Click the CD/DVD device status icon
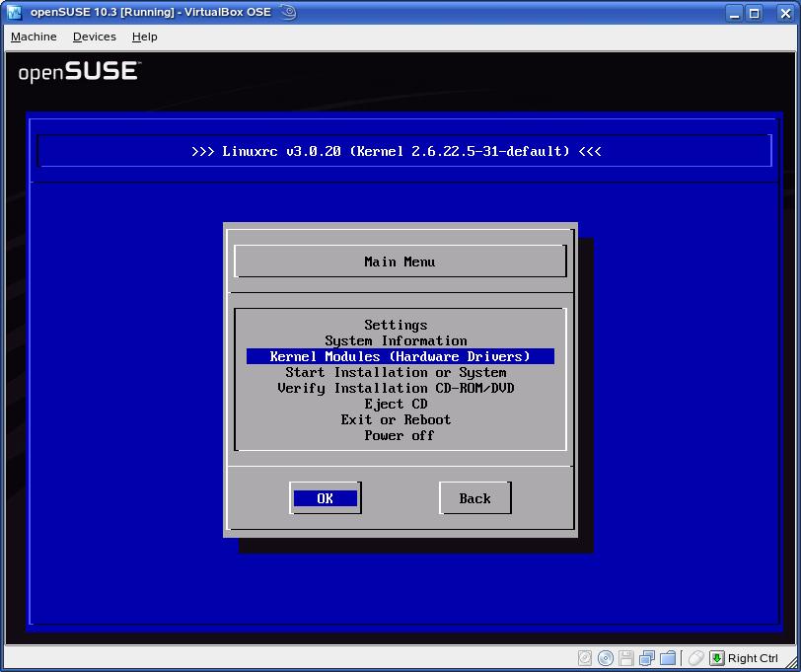Image resolution: width=801 pixels, height=672 pixels. (606, 658)
